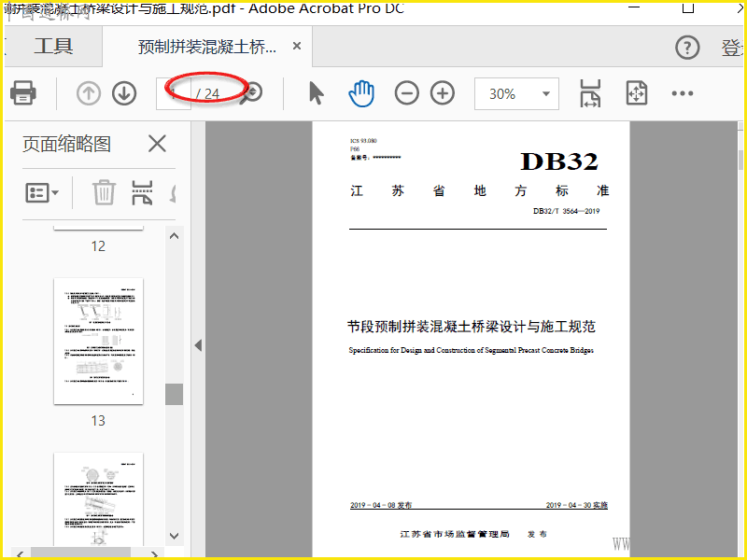Click the trash delete pages icon
Screen dimensions: 747x560
click(x=104, y=192)
